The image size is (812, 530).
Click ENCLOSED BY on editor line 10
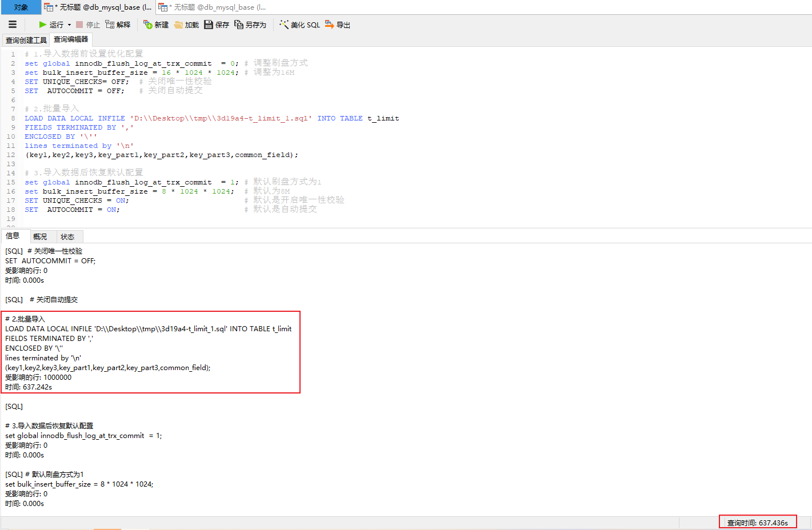pyautogui.click(x=50, y=136)
